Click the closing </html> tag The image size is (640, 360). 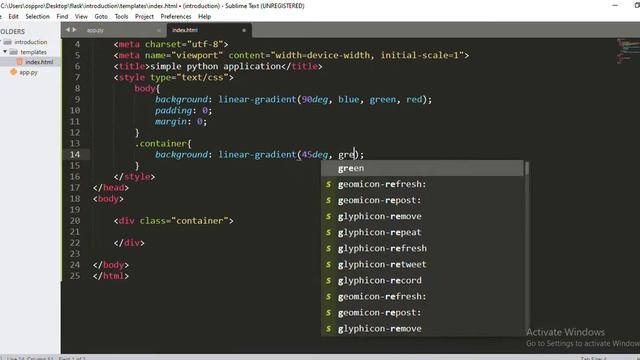click(111, 276)
